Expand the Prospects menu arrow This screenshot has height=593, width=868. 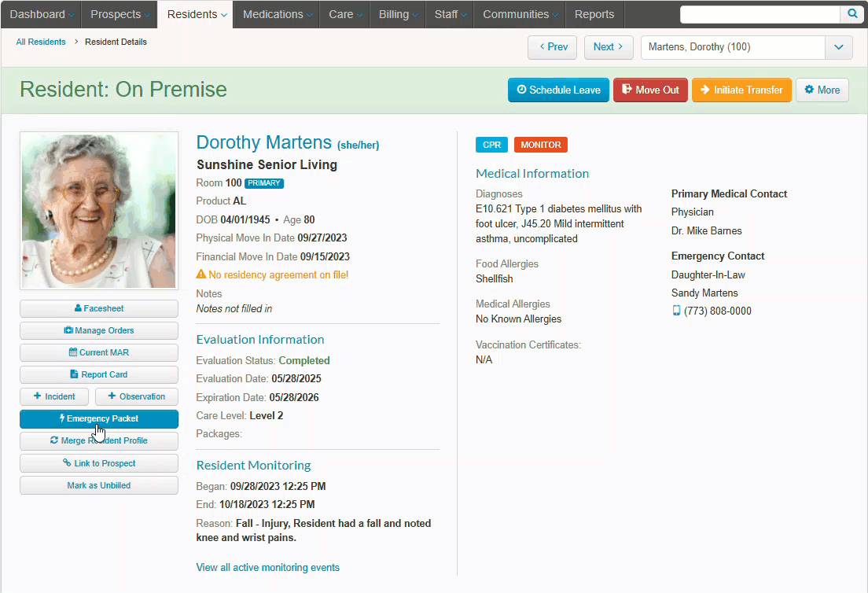point(147,16)
